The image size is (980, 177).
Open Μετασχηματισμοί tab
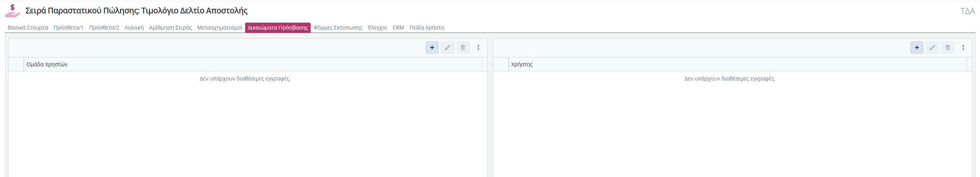[220, 28]
